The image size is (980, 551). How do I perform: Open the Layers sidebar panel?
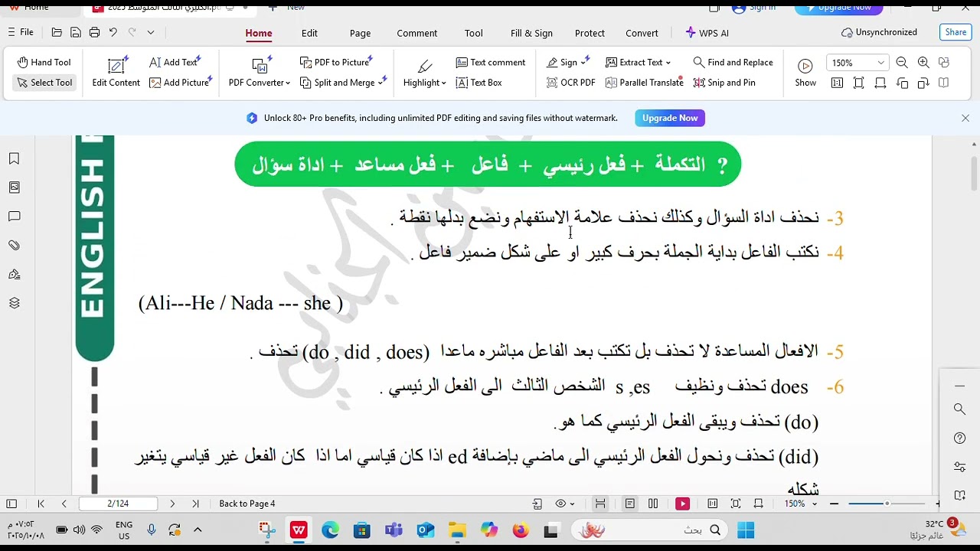pyautogui.click(x=14, y=303)
